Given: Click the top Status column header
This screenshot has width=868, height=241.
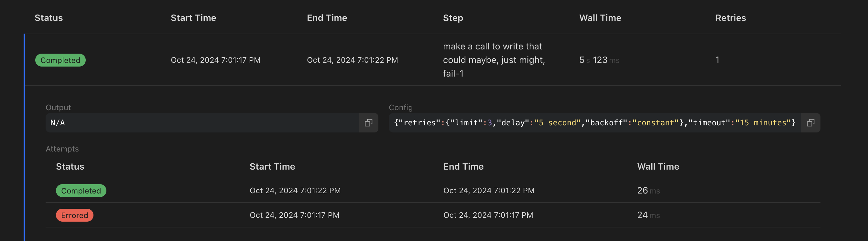Looking at the screenshot, I should (x=49, y=18).
